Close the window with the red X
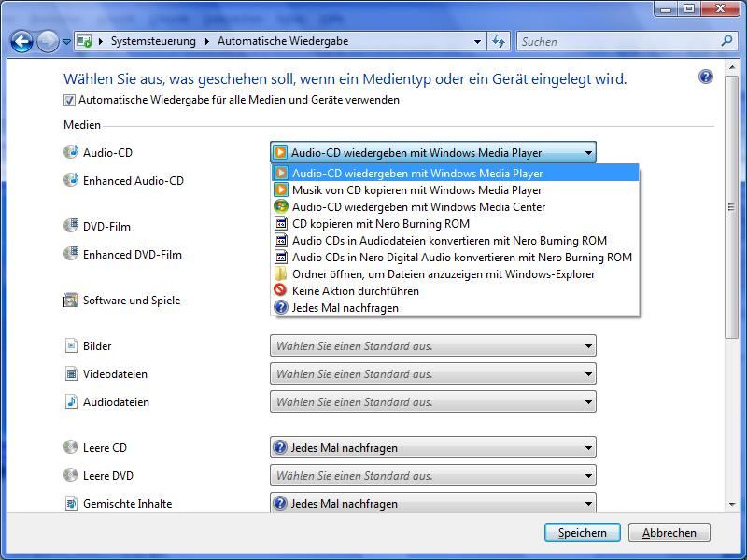Viewport: 747px width, 560px height. (x=720, y=9)
